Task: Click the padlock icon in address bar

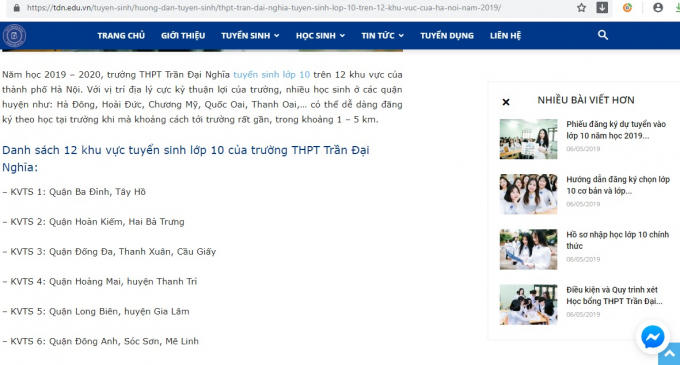Action: click(16, 7)
